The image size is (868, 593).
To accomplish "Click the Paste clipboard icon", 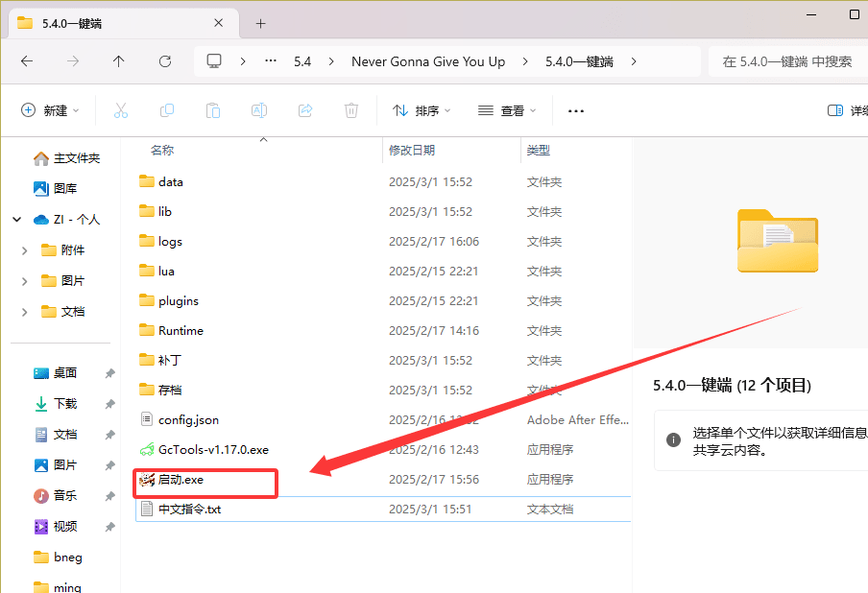I will point(213,110).
